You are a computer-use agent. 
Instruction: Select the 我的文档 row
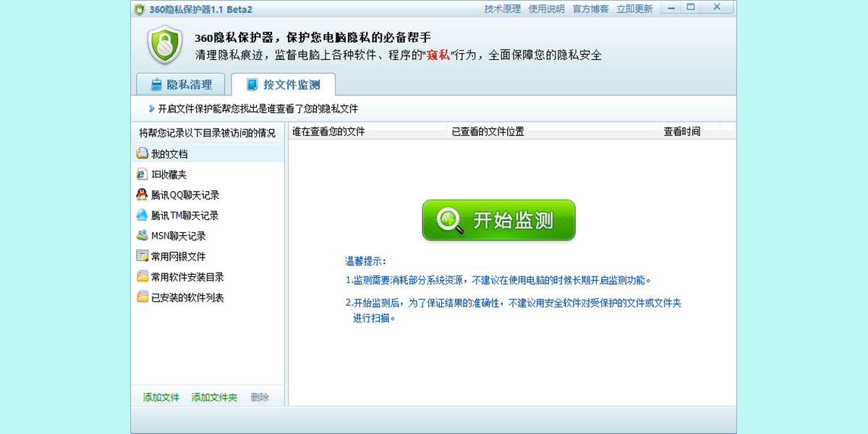pyautogui.click(x=208, y=153)
